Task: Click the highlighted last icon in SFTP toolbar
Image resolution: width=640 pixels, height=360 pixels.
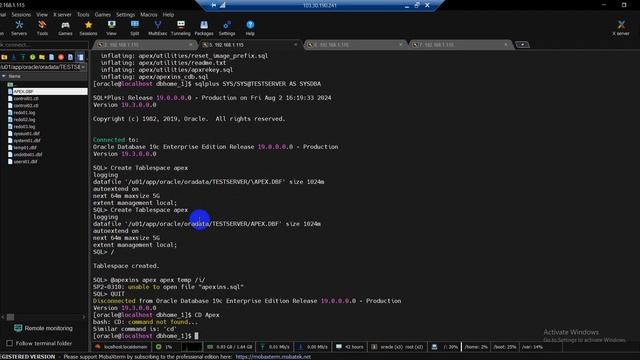Action: [x=80, y=57]
